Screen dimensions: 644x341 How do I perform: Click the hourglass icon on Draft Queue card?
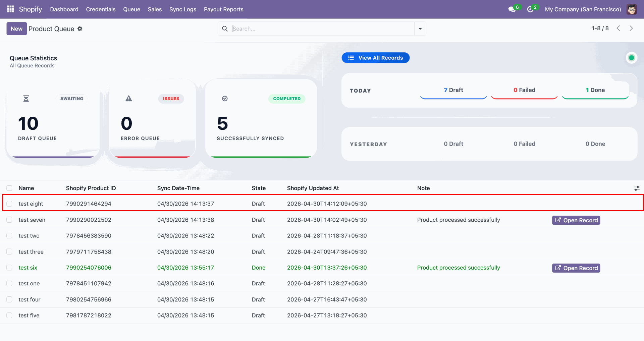coord(26,99)
